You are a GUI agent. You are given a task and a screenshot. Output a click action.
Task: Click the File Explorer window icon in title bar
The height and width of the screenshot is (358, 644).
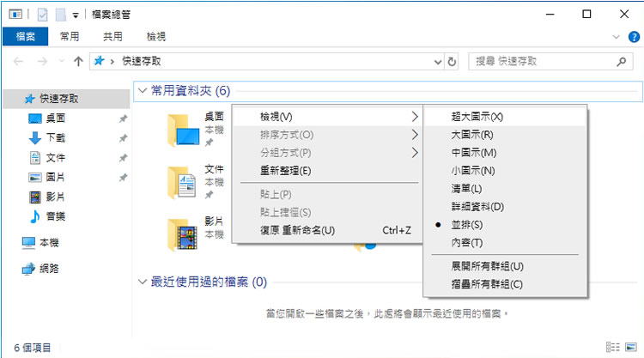(x=15, y=15)
